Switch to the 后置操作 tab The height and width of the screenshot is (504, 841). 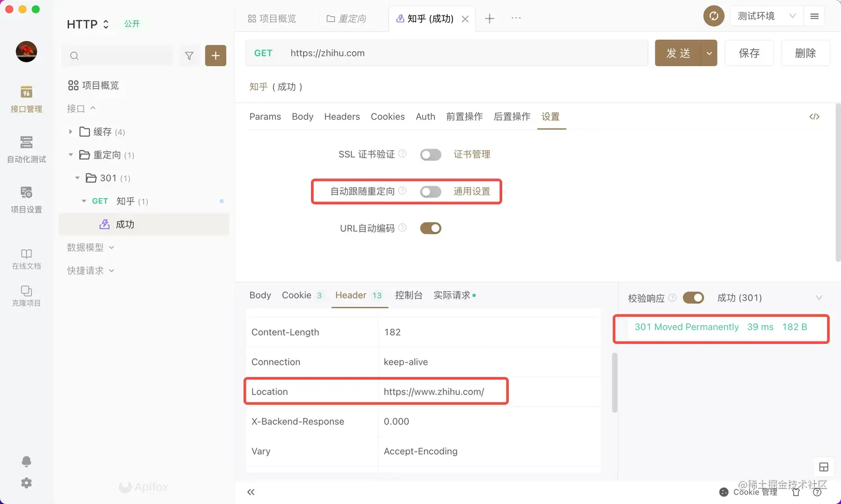[512, 116]
